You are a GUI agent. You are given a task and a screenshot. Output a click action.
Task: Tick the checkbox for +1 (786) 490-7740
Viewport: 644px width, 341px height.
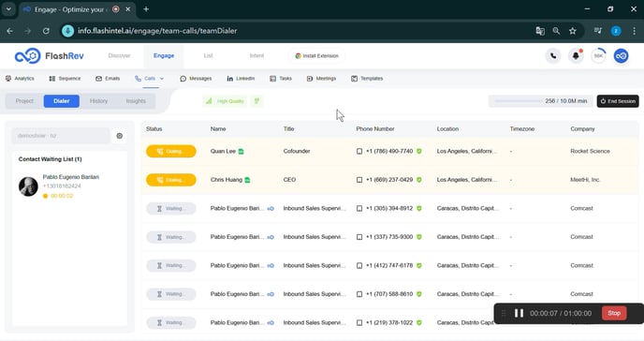[359, 151]
